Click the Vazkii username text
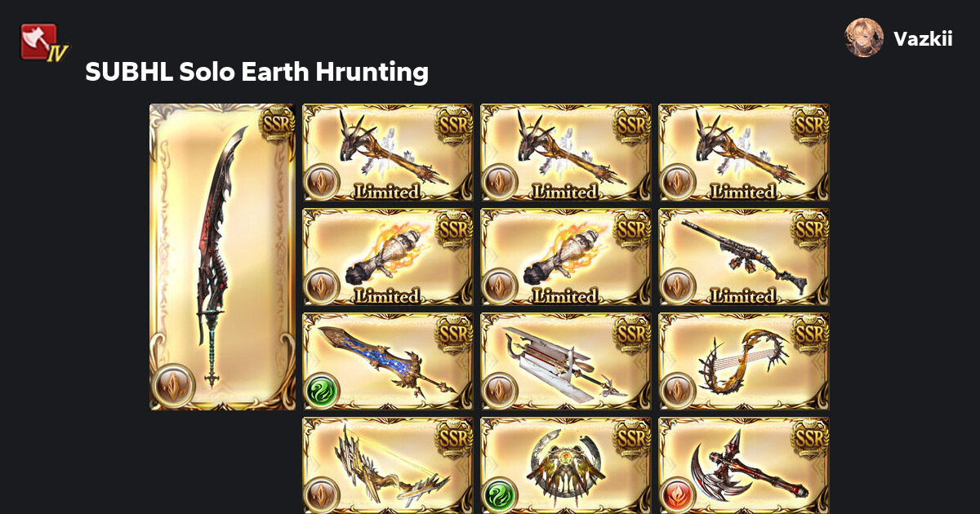 tap(923, 38)
